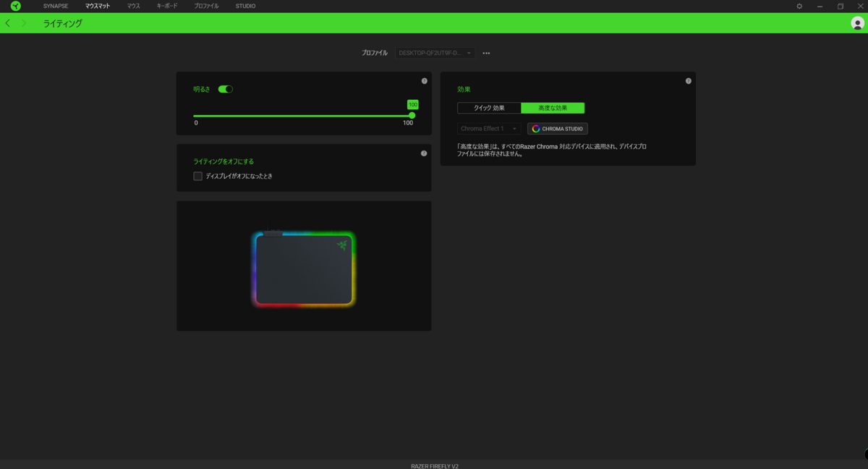Click the brightness slider handle

click(x=412, y=115)
